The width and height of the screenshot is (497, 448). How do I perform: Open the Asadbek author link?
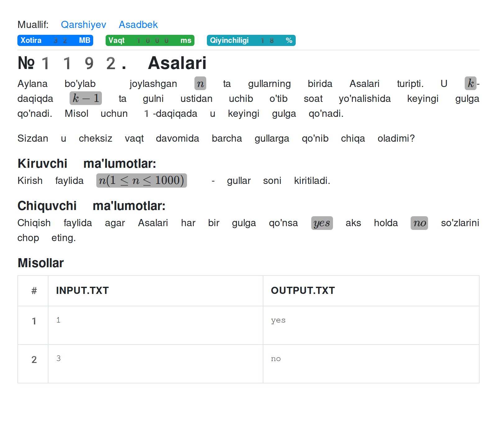[x=138, y=25]
